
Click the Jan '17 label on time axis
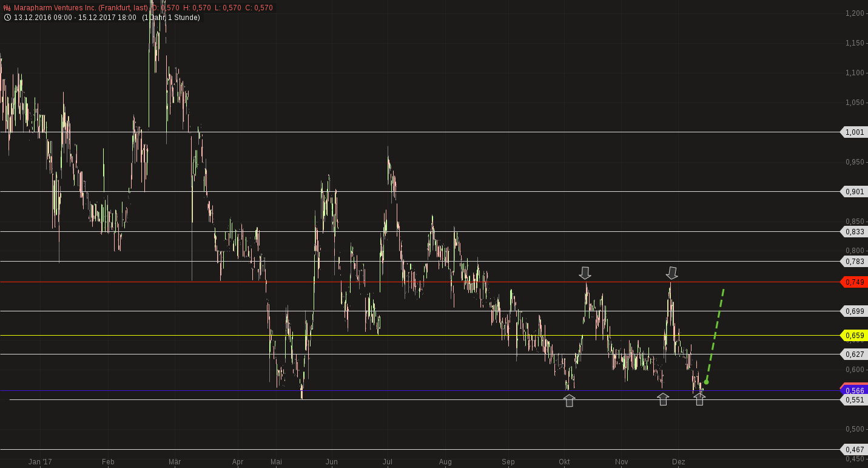[x=40, y=462]
